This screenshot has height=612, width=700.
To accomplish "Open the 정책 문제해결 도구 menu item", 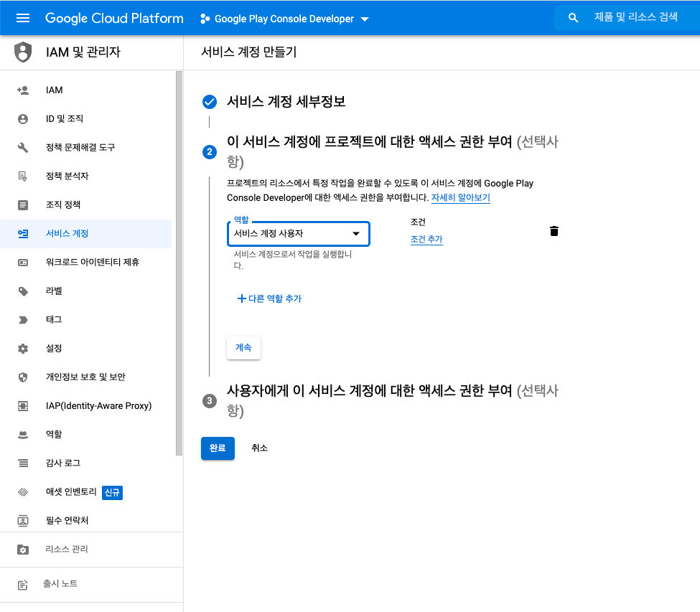I will [x=85, y=147].
